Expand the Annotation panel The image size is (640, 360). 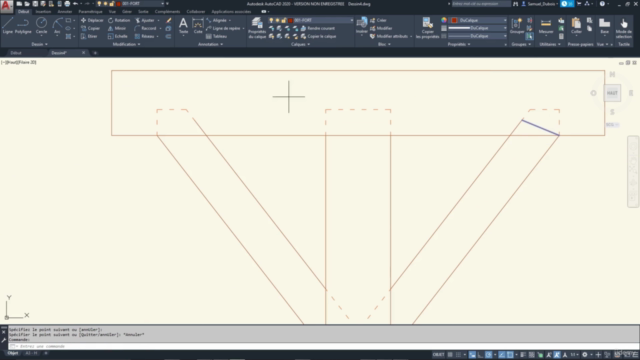[211, 44]
